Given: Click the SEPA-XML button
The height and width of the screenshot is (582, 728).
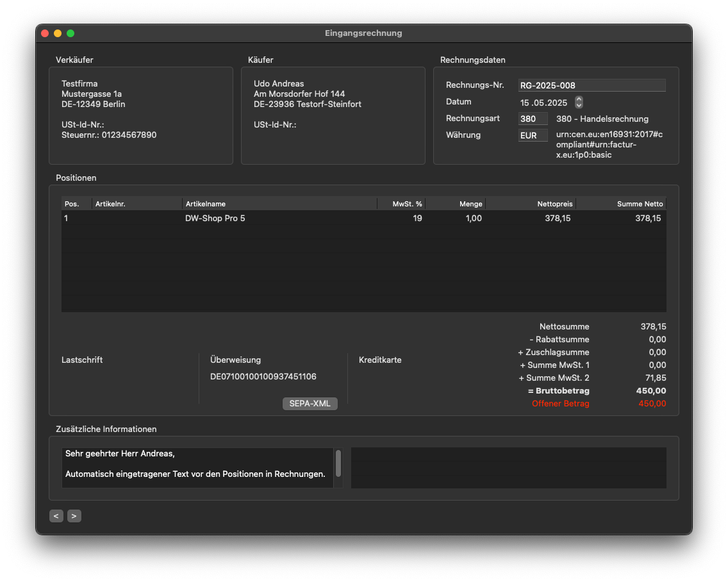Looking at the screenshot, I should (x=310, y=404).
